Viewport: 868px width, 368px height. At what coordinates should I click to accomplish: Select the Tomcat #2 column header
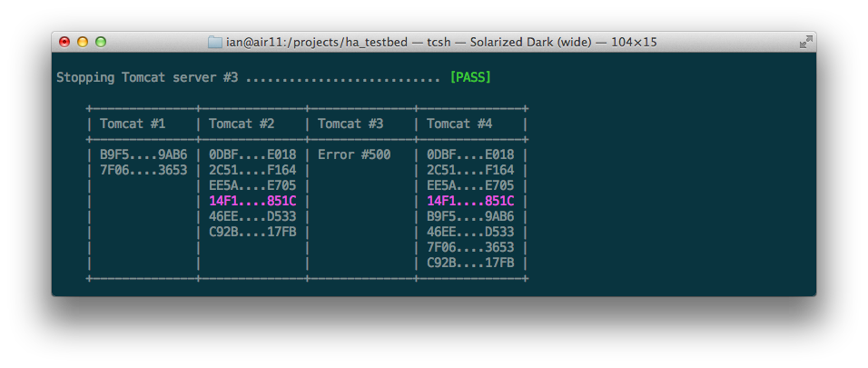click(x=242, y=124)
